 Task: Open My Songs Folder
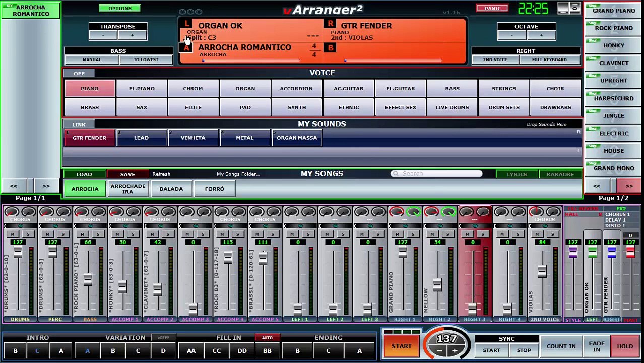coord(238,174)
